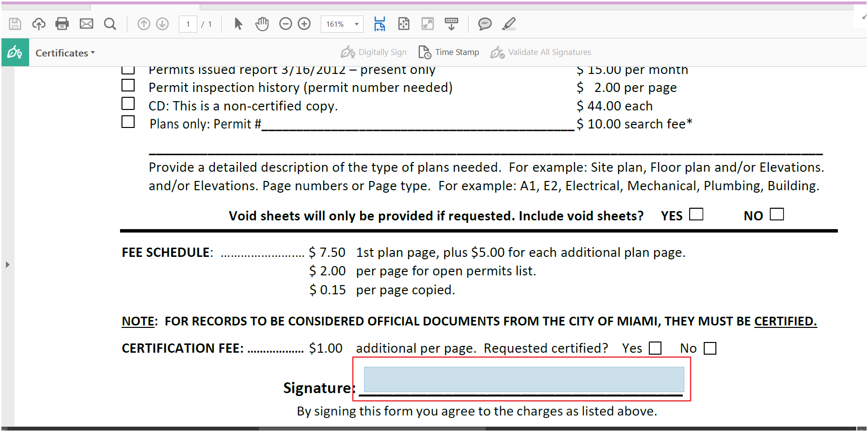Click the Time Stamp button
The width and height of the screenshot is (868, 432).
pos(449,52)
